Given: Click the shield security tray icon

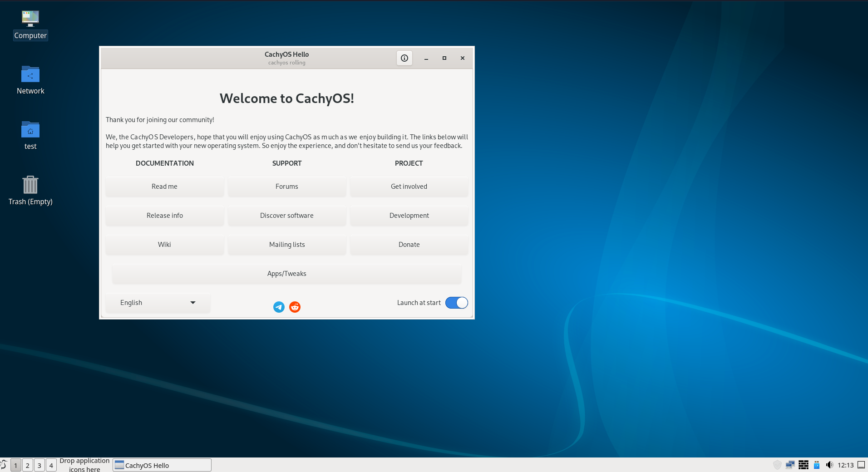Looking at the screenshot, I should point(777,465).
